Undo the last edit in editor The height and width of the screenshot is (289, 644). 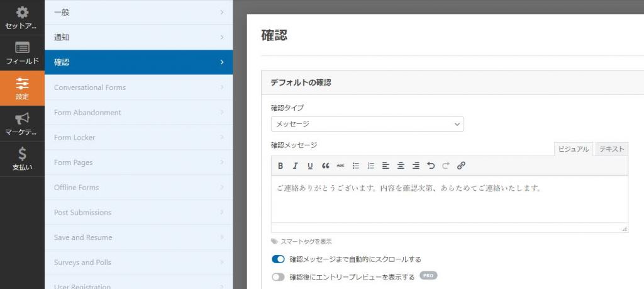431,166
